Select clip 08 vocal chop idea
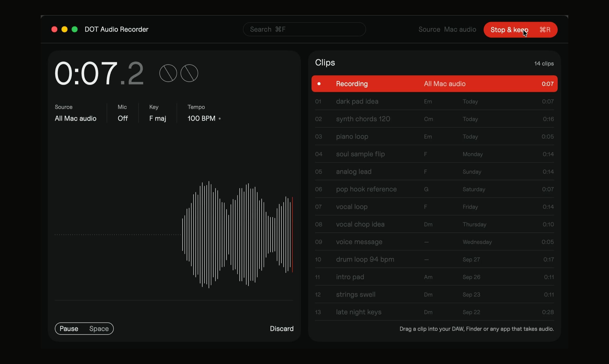 pos(434,224)
